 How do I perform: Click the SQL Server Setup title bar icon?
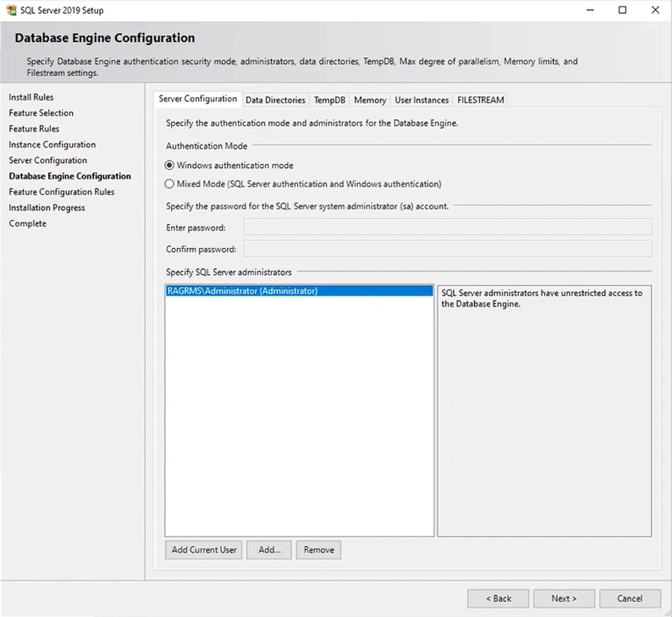pyautogui.click(x=11, y=10)
